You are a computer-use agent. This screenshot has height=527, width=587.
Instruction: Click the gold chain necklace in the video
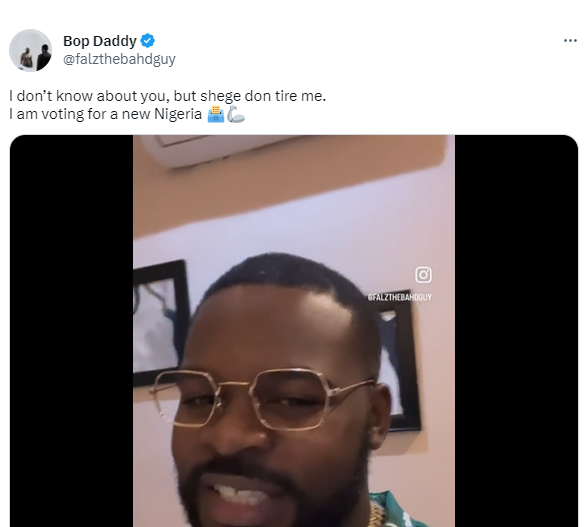point(374,515)
